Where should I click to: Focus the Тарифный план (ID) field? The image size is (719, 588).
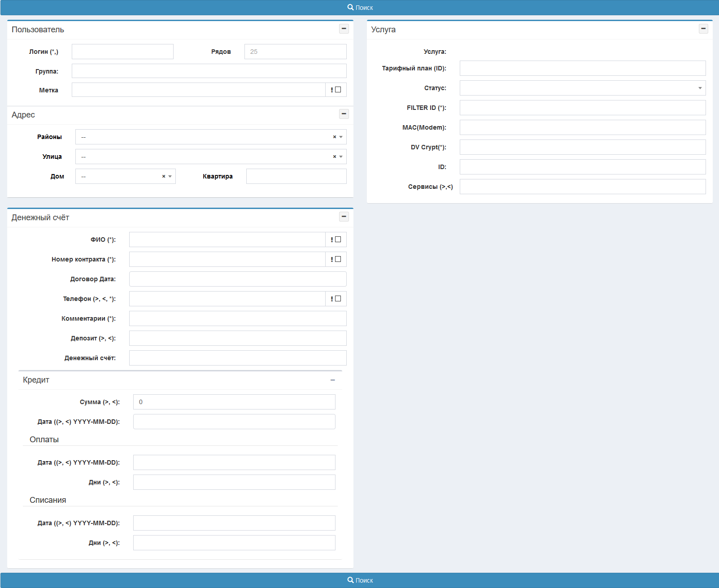click(582, 68)
